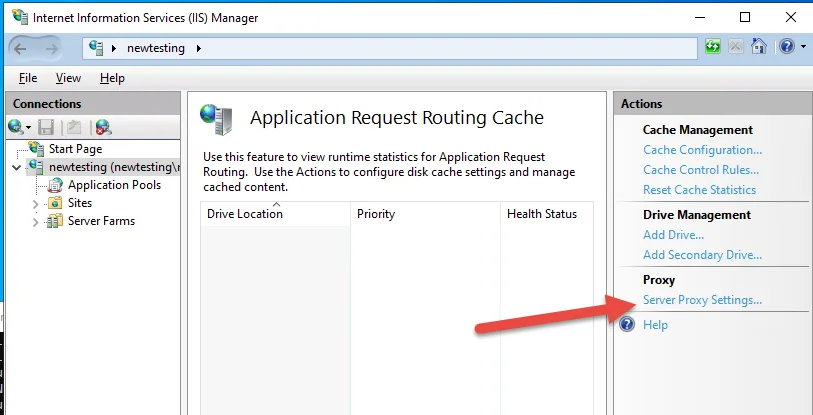
Task: Click the Cache Configuration action link
Action: (702, 150)
